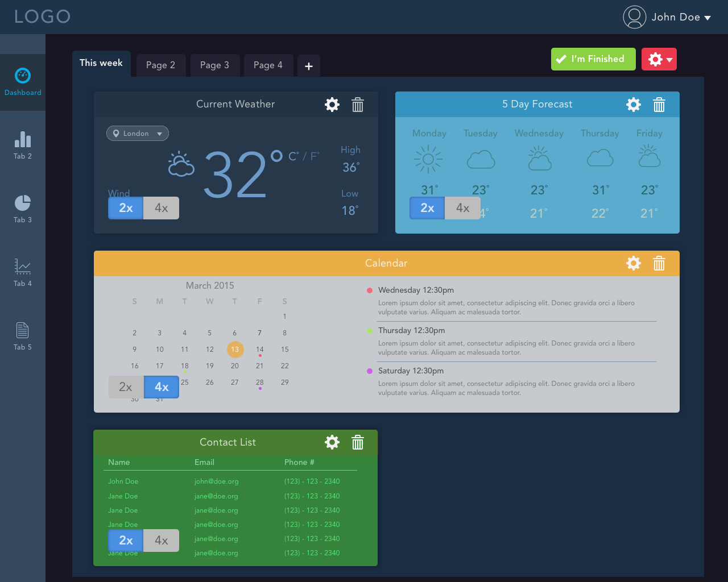Screen dimensions: 728x582
Task: Select March 14 on the calendar
Action: point(260,350)
